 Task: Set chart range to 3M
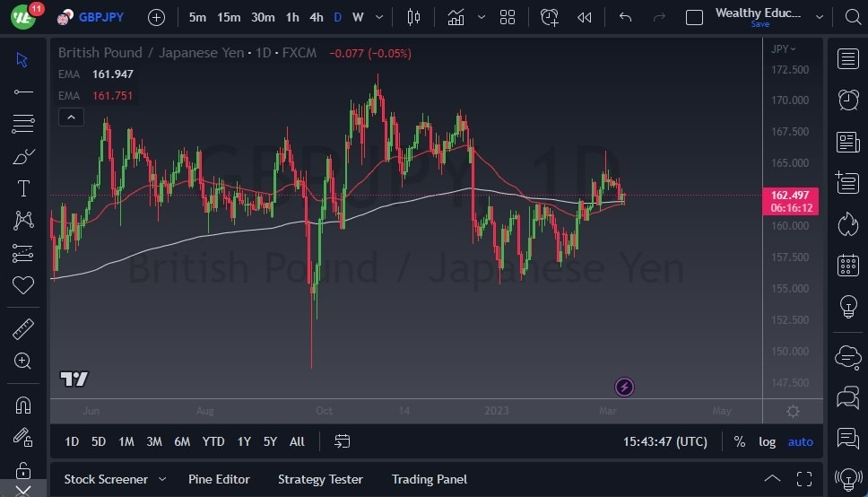(154, 441)
